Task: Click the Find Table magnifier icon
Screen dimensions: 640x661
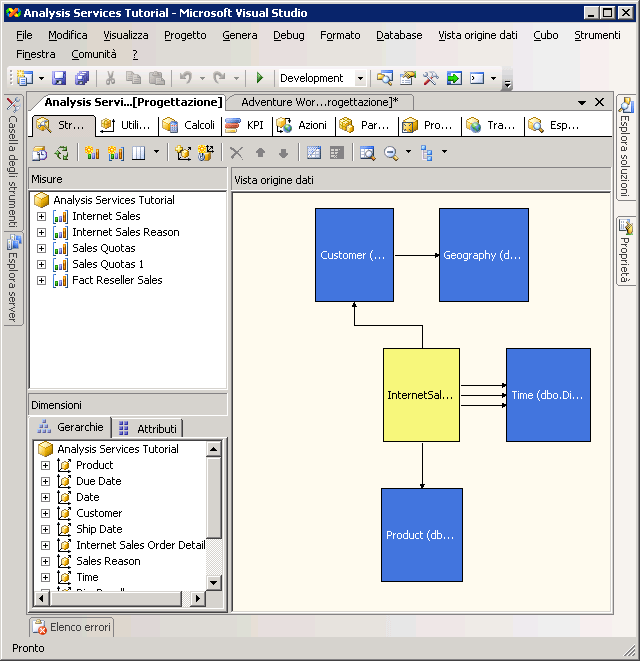Action: 368,153
